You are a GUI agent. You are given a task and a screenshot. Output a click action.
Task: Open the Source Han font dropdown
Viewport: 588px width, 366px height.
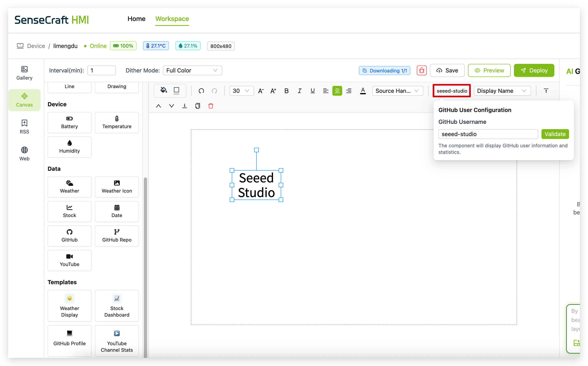click(x=397, y=91)
